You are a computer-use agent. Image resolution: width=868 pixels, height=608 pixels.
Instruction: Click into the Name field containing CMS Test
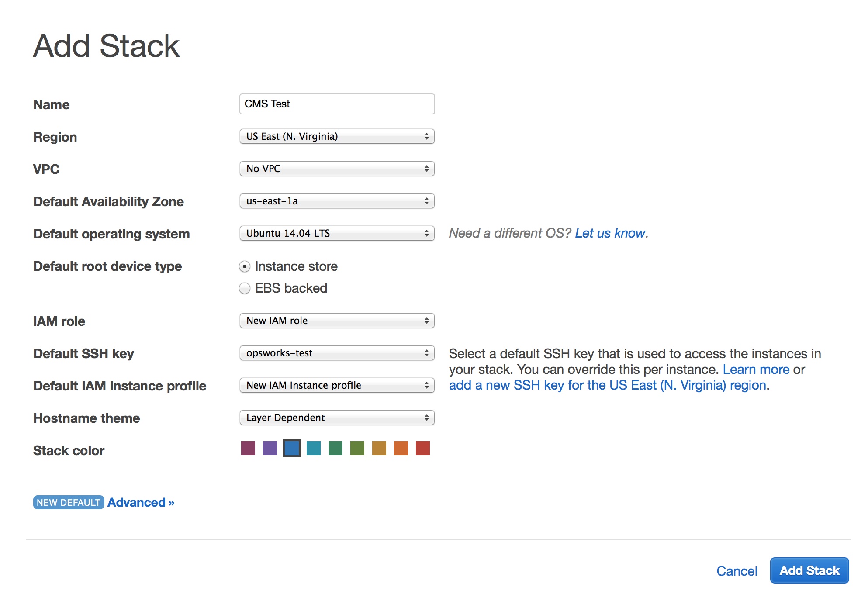[337, 104]
